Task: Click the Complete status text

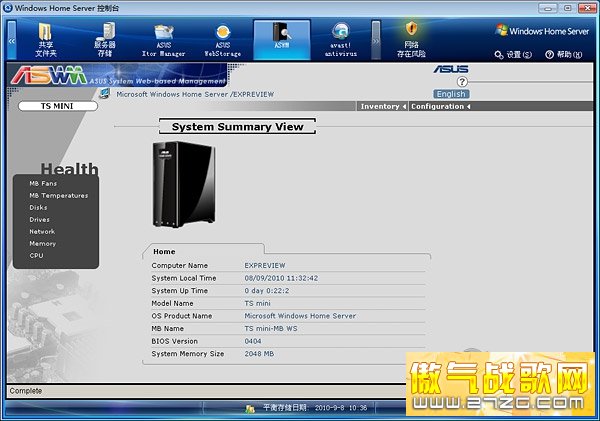Action: tap(26, 391)
